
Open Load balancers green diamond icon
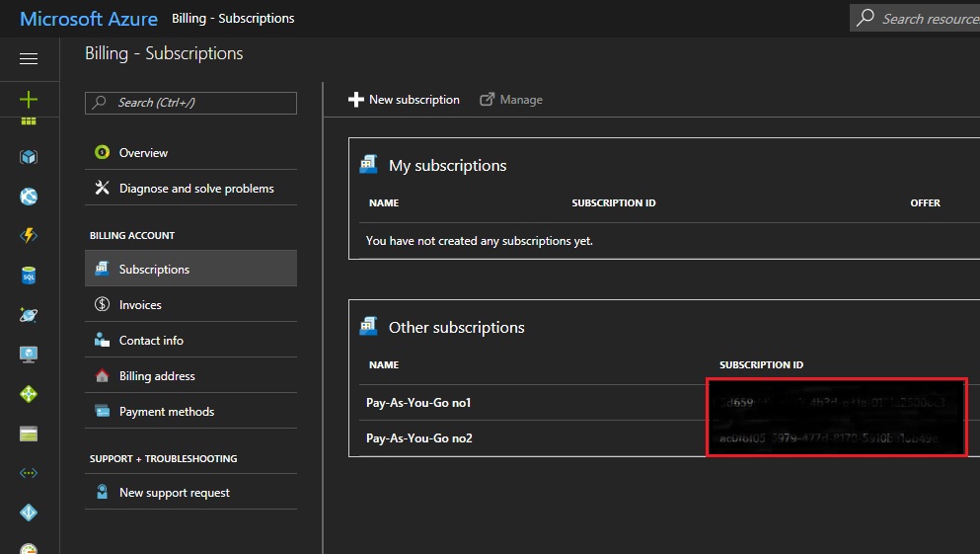29,394
